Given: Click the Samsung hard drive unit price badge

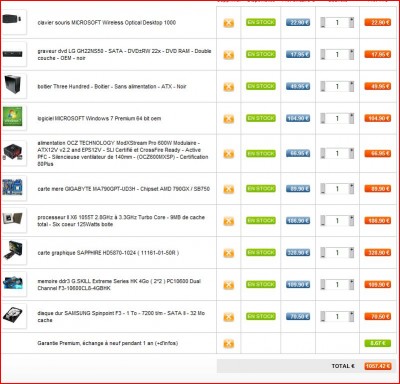Looking at the screenshot, I should [298, 316].
